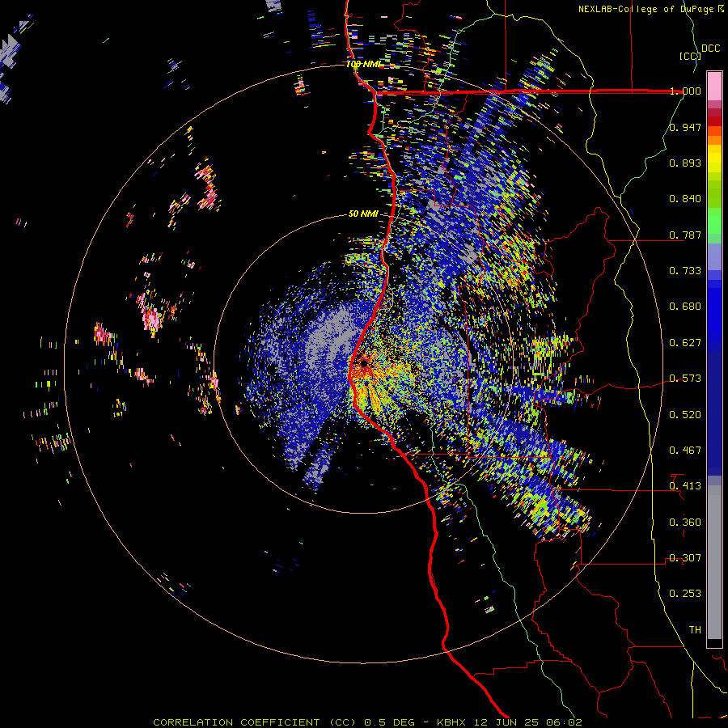Click the 0.413 scale value
Image resolution: width=728 pixels, height=728 pixels.
coord(685,486)
